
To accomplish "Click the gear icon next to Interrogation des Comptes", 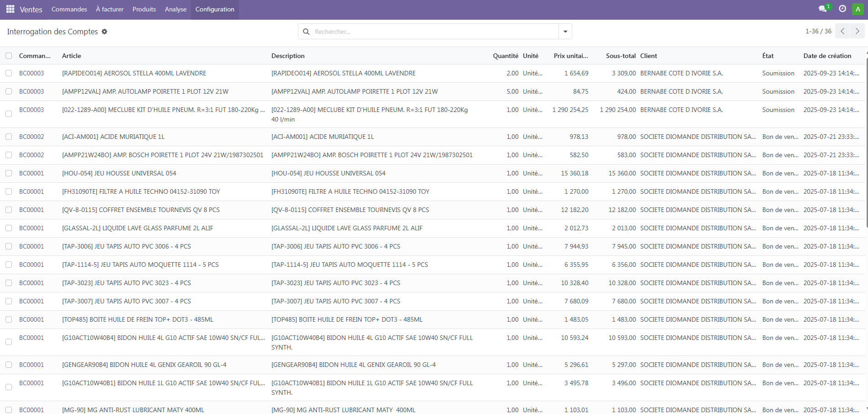I will pos(104,32).
